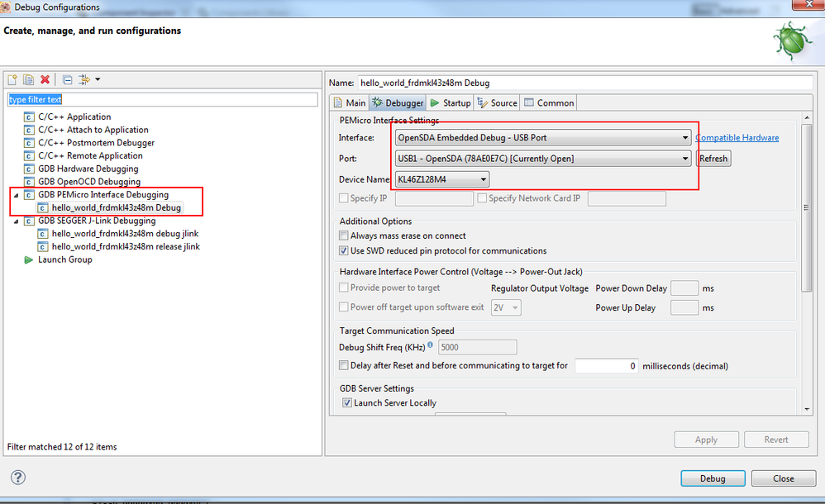Click the type filter text field
The width and height of the screenshot is (825, 504).
[x=162, y=99]
